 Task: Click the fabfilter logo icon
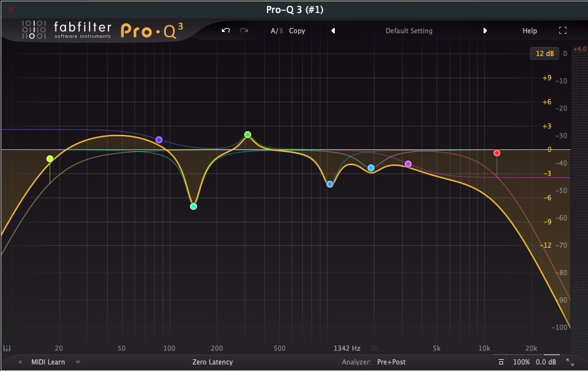coord(34,29)
